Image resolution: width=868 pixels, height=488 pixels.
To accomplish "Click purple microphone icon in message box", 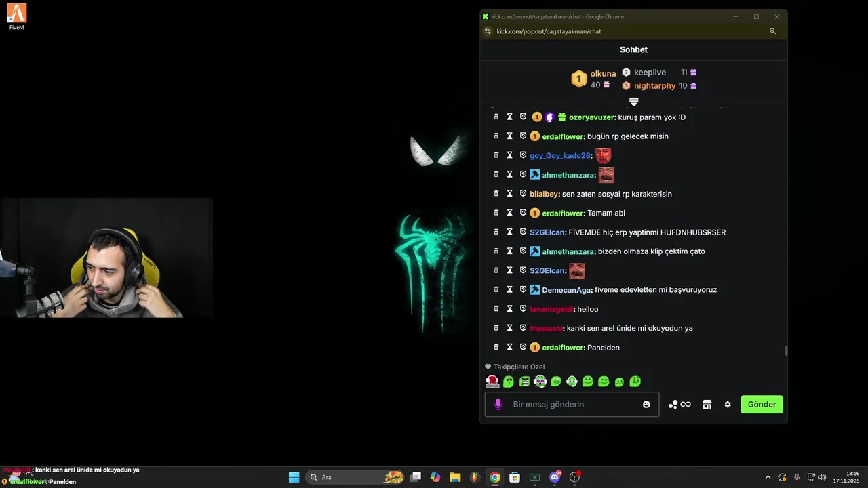I will click(498, 405).
